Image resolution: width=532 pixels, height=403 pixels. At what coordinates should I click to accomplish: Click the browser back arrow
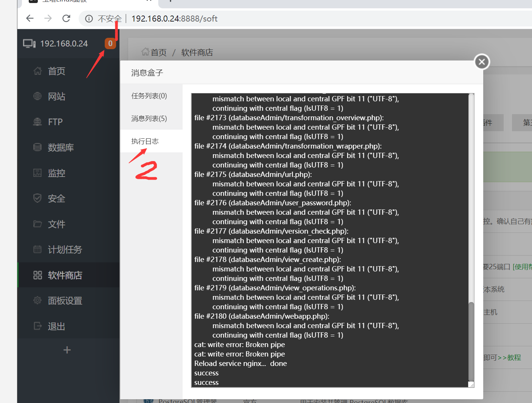(30, 19)
